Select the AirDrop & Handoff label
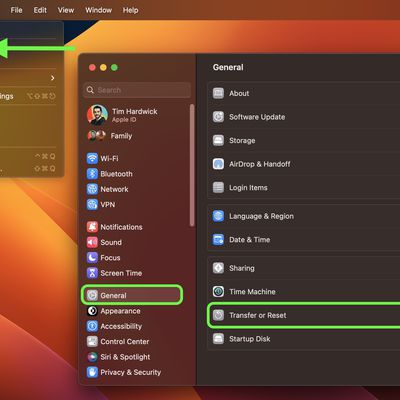 coord(260,164)
